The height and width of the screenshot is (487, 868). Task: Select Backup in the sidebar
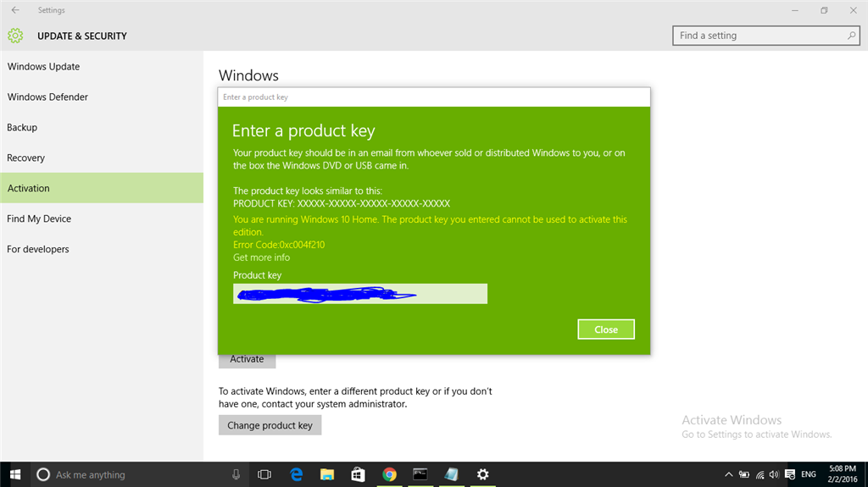(102, 127)
